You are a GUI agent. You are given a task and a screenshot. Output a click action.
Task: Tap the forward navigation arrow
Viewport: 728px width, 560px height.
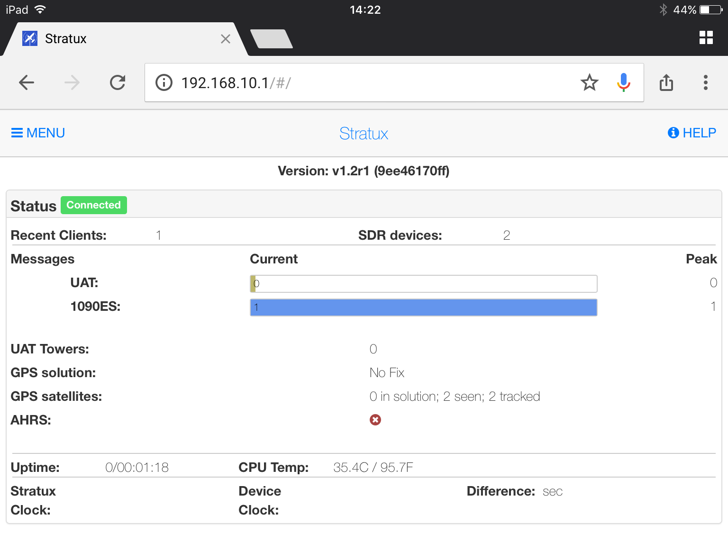[72, 82]
